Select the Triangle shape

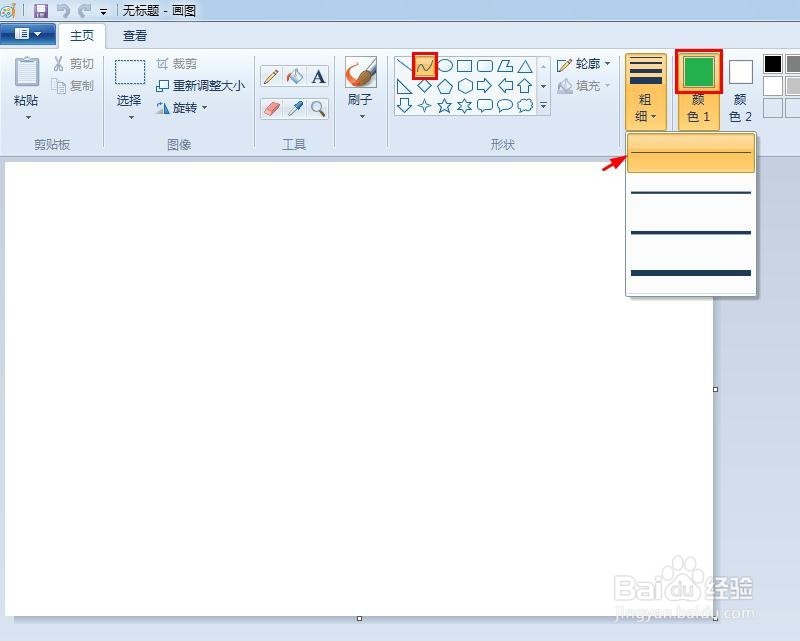pyautogui.click(x=525, y=66)
